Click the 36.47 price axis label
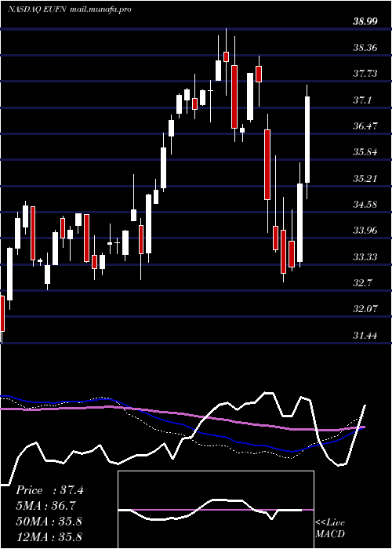The height and width of the screenshot is (549, 392). (x=365, y=126)
